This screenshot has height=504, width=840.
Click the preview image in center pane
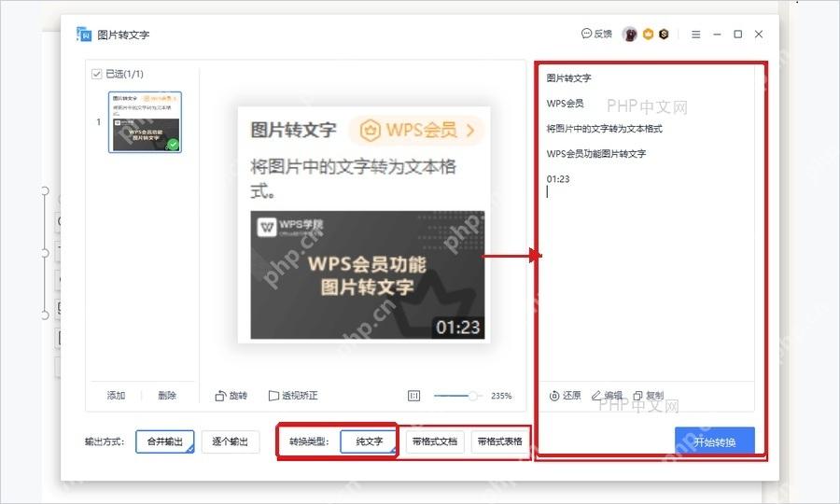point(364,224)
